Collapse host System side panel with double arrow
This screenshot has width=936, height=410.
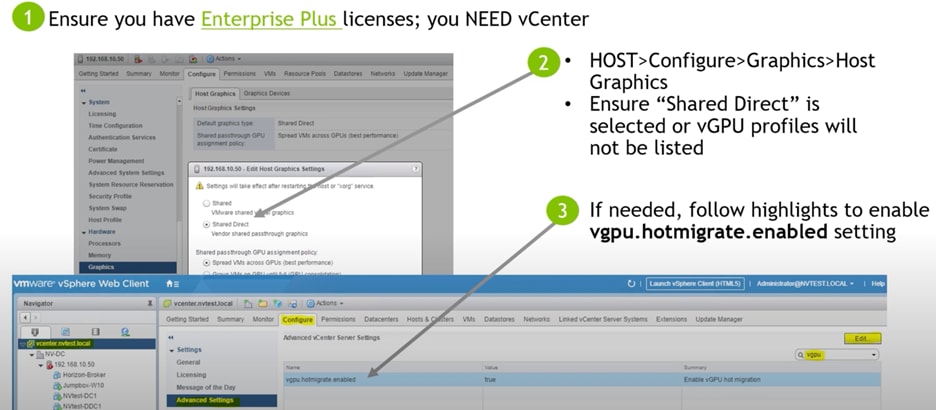click(84, 91)
